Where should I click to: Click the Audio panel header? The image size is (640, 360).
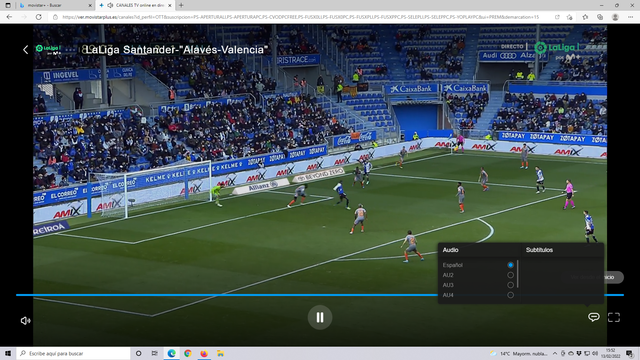click(x=451, y=250)
